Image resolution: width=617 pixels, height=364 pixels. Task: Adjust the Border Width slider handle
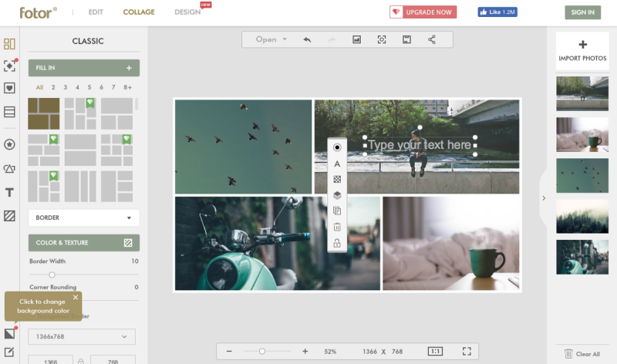pos(52,275)
